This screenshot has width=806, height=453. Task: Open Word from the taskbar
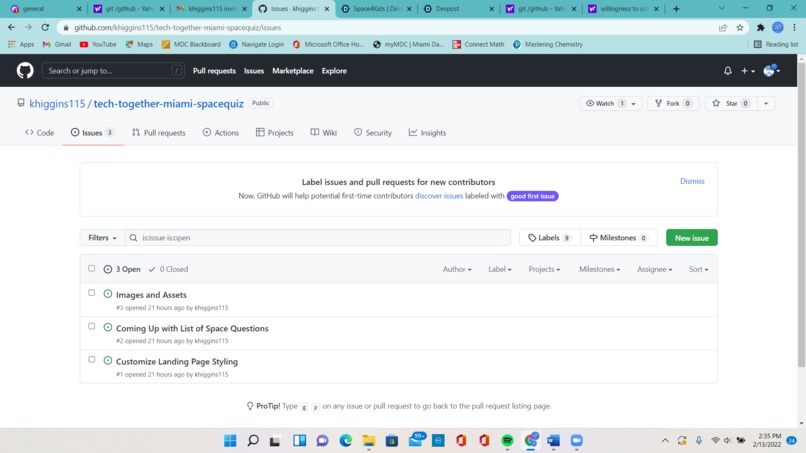tap(553, 441)
